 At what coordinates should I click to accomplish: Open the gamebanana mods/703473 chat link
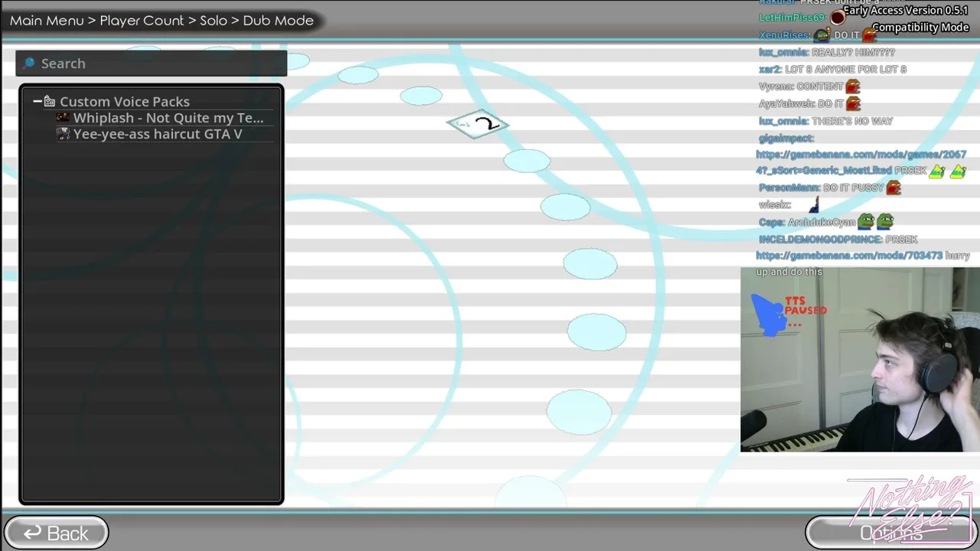click(x=849, y=256)
